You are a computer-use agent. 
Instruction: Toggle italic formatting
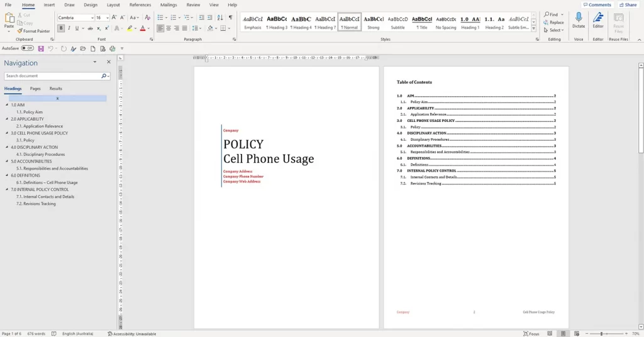(69, 28)
